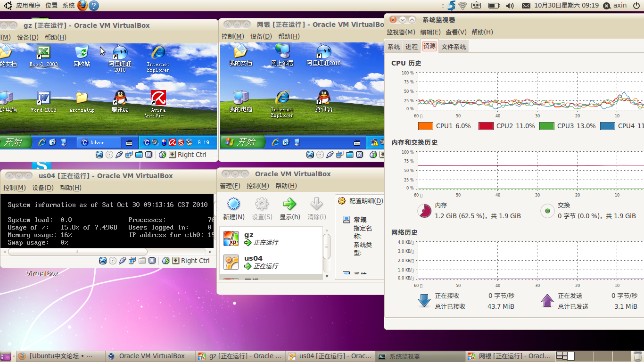Select Avira AntiVir icon in gz VM
This screenshot has height=362, width=644.
[x=158, y=104]
